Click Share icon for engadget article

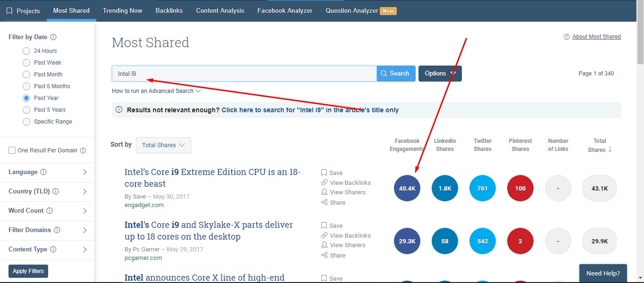coord(324,202)
